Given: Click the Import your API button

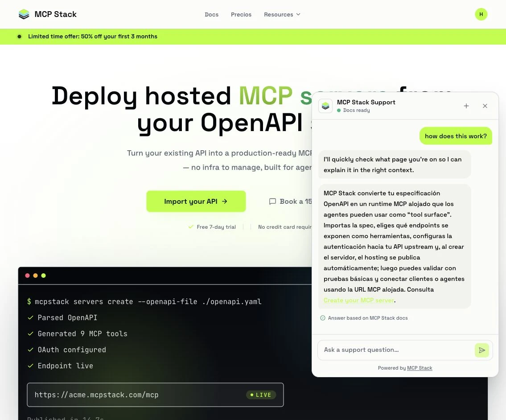Looking at the screenshot, I should pos(196,202).
